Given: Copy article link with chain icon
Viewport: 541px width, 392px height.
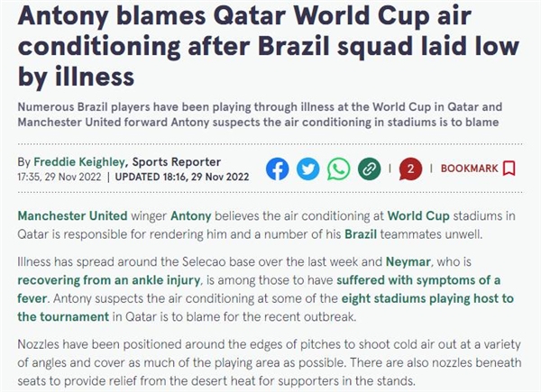Looking at the screenshot, I should 369,169.
